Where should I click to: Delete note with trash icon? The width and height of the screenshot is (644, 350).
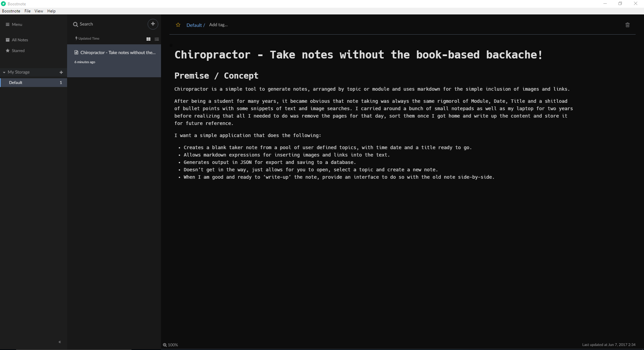tap(628, 25)
